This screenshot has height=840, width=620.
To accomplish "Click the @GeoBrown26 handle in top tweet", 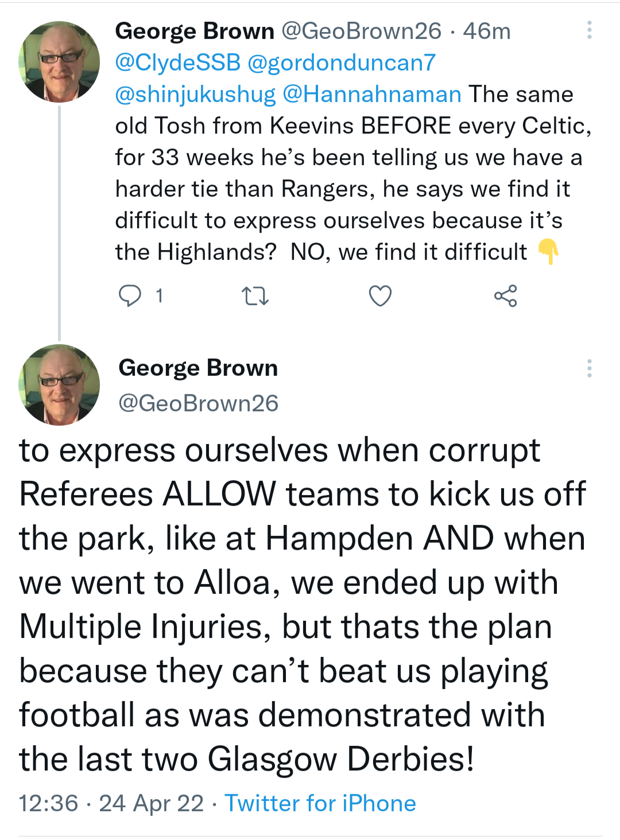I will (x=361, y=31).
